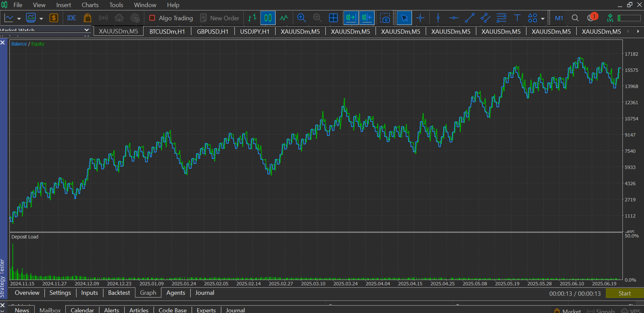Click the Zoom In magnifier icon

point(301,18)
